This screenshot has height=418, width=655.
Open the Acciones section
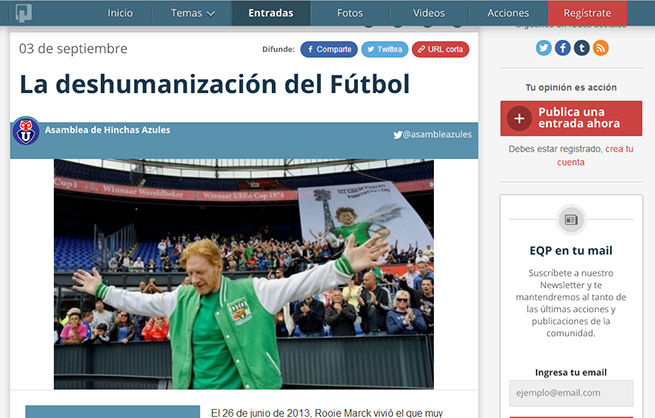click(508, 13)
